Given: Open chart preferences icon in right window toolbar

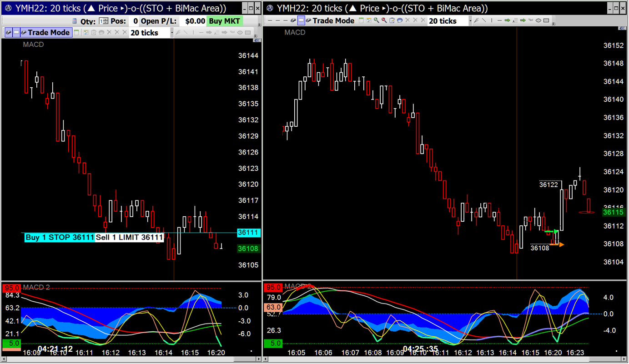Looking at the screenshot, I should tap(369, 20).
